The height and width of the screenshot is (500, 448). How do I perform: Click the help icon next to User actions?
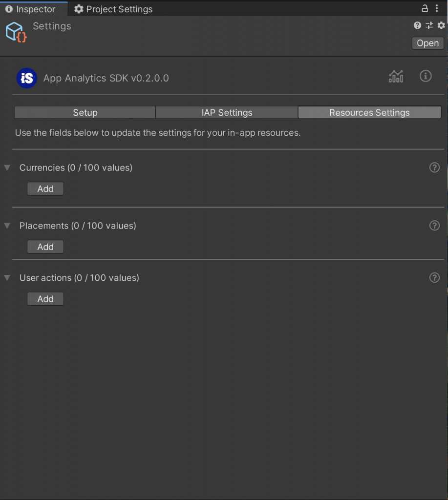click(434, 278)
